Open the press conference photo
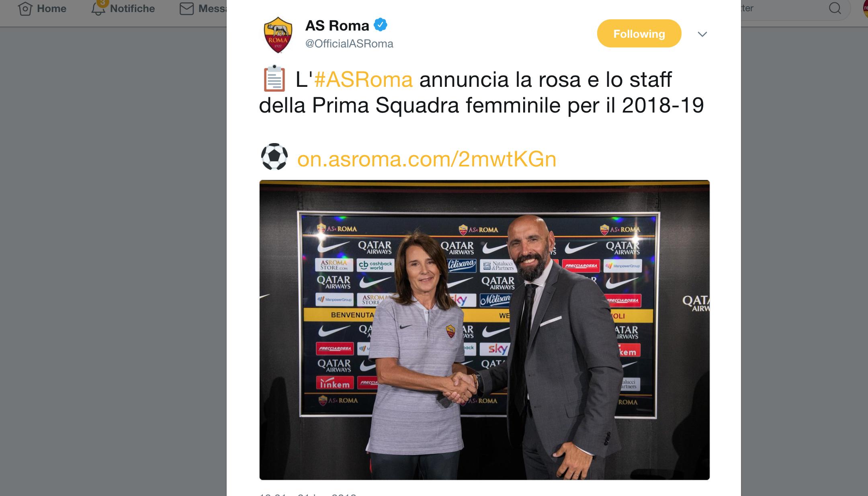This screenshot has height=496, width=868. (x=485, y=330)
